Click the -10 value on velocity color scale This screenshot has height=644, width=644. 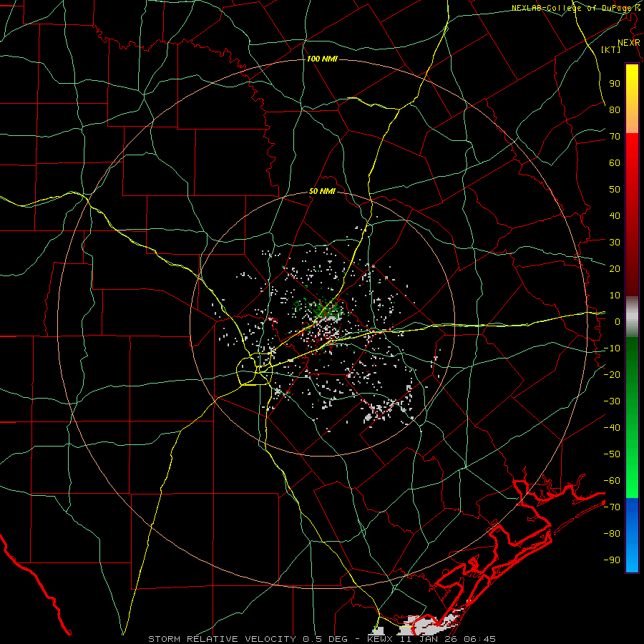pyautogui.click(x=612, y=348)
